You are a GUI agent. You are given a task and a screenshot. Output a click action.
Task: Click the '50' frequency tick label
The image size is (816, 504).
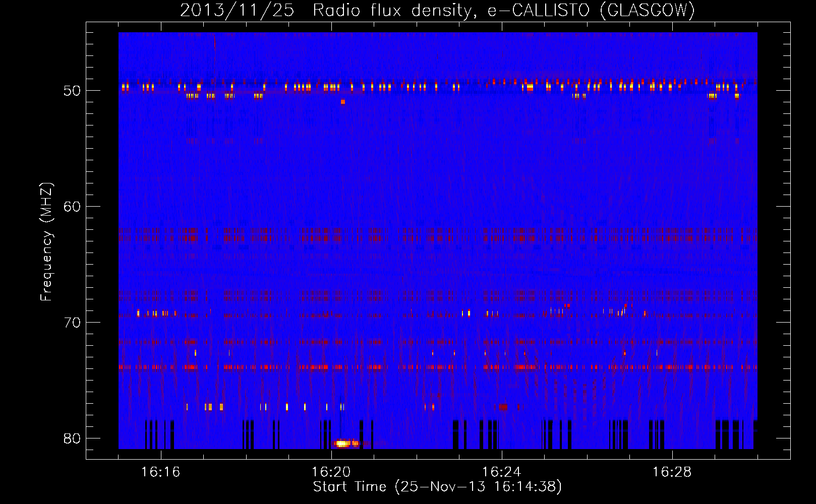coord(72,91)
